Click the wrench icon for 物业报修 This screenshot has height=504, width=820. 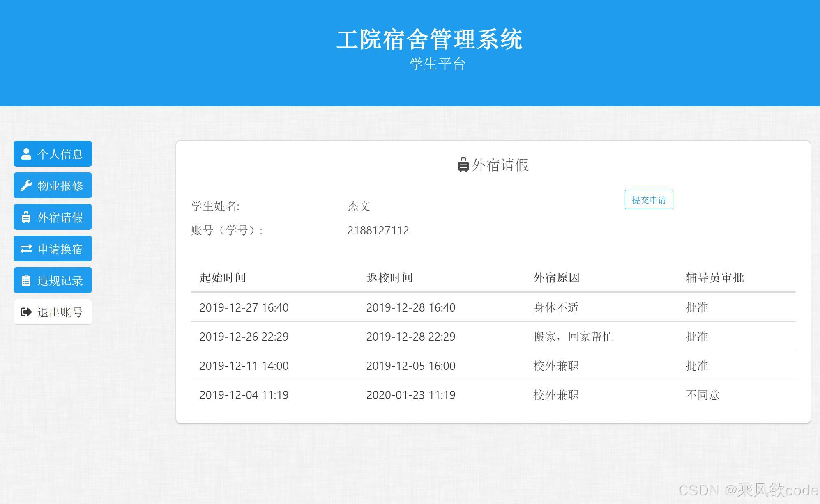[26, 186]
